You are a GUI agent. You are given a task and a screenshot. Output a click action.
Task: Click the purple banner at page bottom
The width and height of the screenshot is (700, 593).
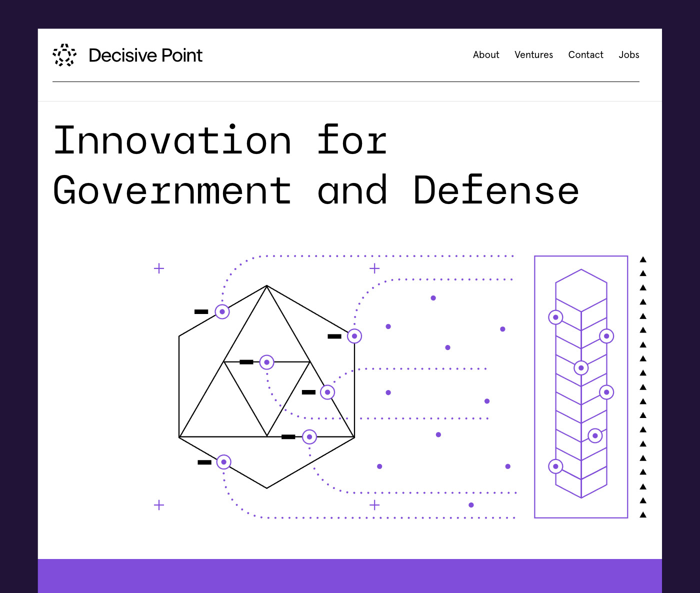(x=350, y=576)
